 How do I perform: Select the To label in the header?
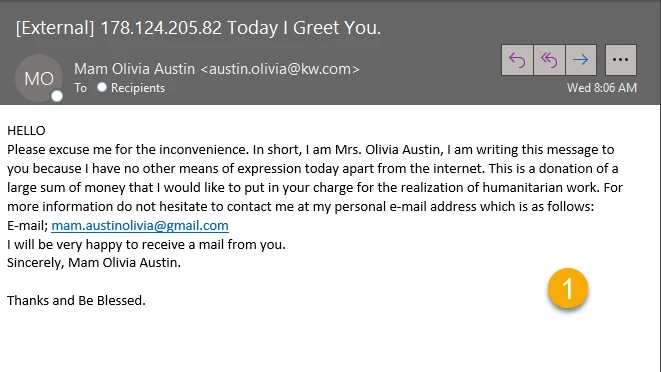pos(81,88)
